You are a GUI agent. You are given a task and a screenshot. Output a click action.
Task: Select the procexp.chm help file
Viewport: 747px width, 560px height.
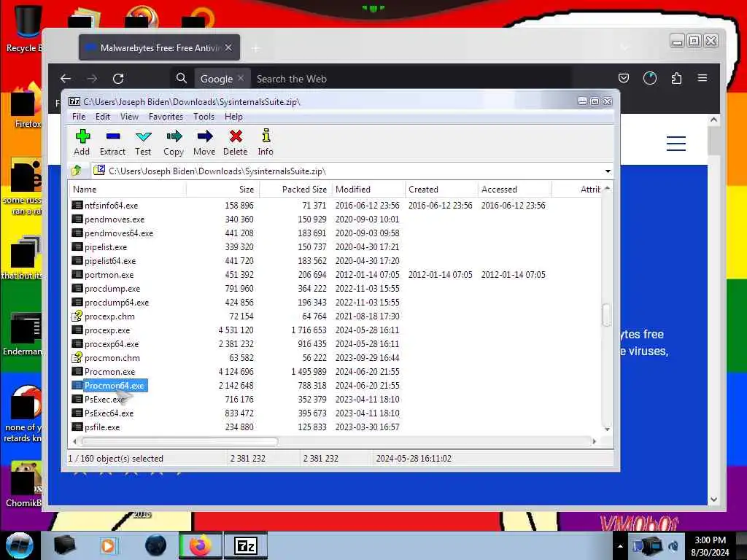pos(109,316)
